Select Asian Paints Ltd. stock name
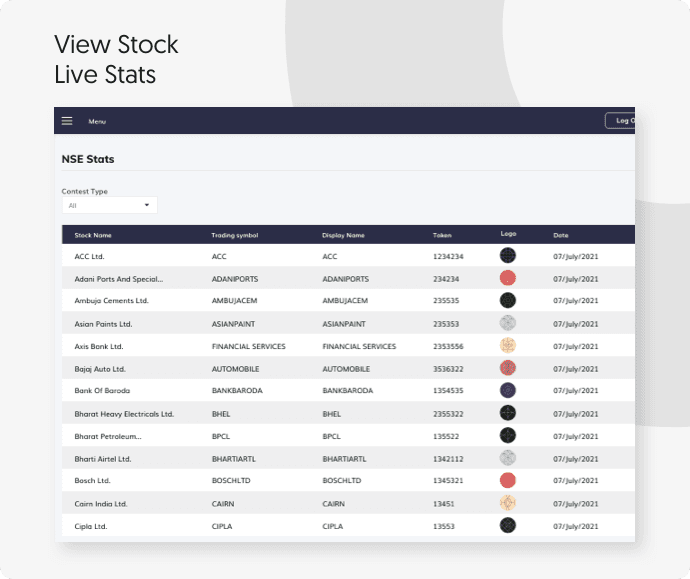The width and height of the screenshot is (690, 579). click(103, 324)
